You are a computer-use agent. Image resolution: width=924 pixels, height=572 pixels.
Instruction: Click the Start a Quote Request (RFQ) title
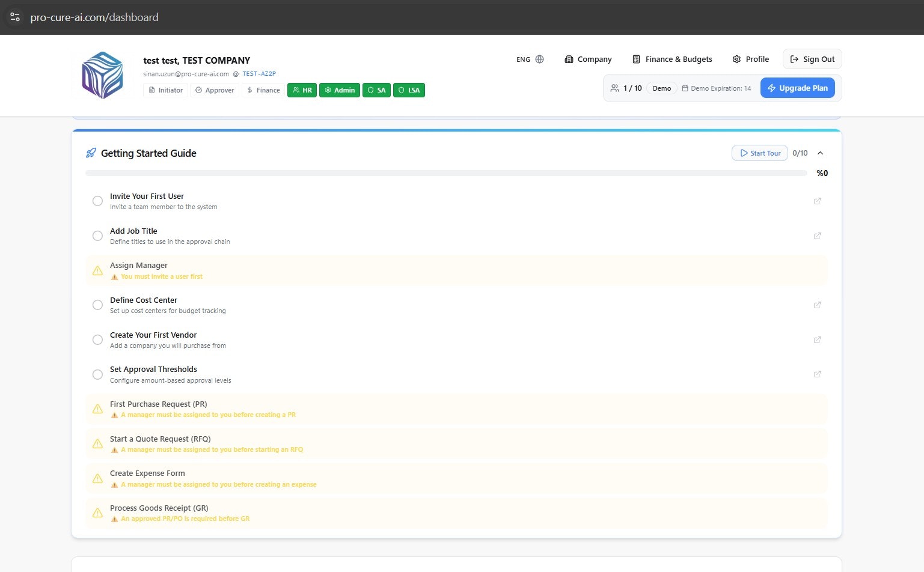161,439
